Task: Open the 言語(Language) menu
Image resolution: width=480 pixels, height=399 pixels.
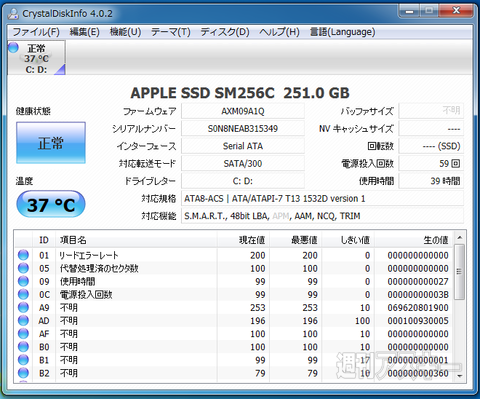Action: (x=342, y=32)
